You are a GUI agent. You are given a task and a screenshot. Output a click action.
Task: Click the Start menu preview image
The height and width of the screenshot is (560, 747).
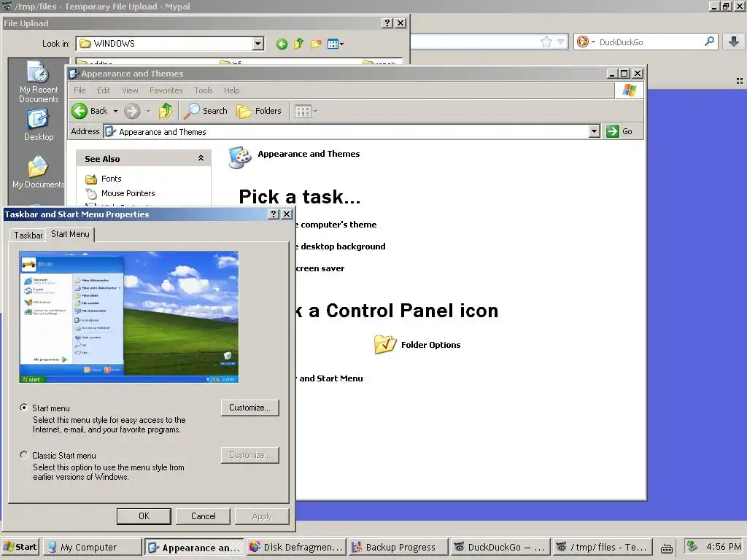128,317
